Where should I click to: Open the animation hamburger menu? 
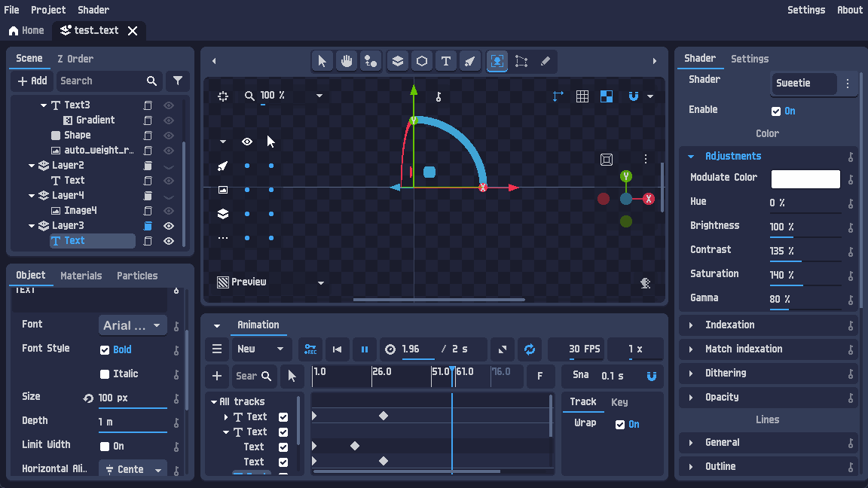[217, 349]
